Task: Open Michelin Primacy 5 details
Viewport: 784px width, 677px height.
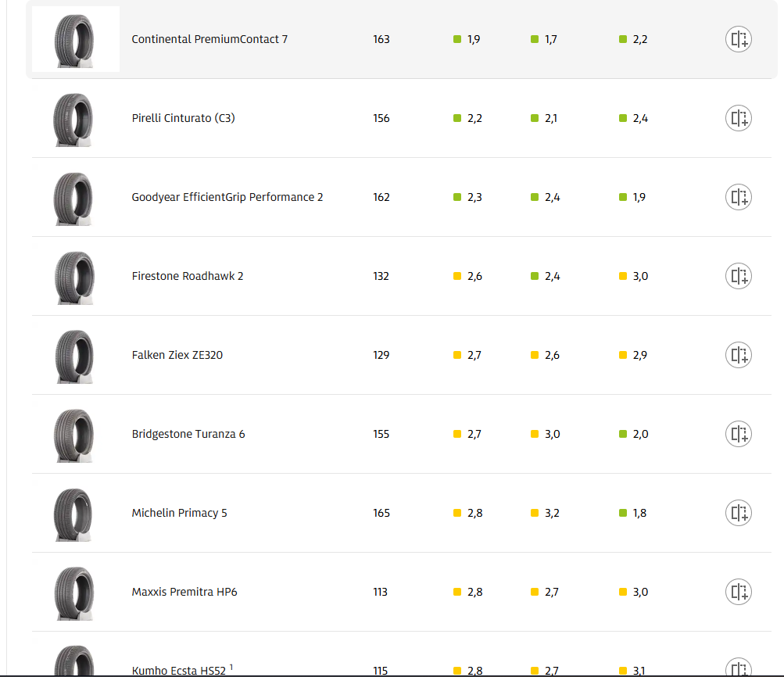Action: coord(179,513)
